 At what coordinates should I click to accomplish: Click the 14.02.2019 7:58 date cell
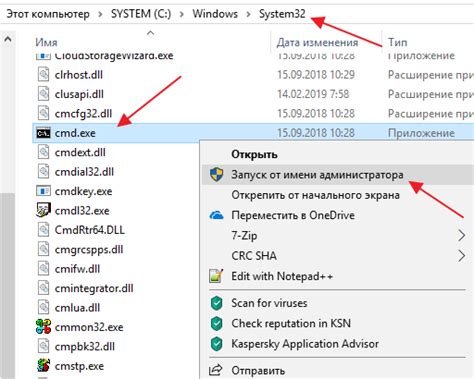(x=313, y=94)
